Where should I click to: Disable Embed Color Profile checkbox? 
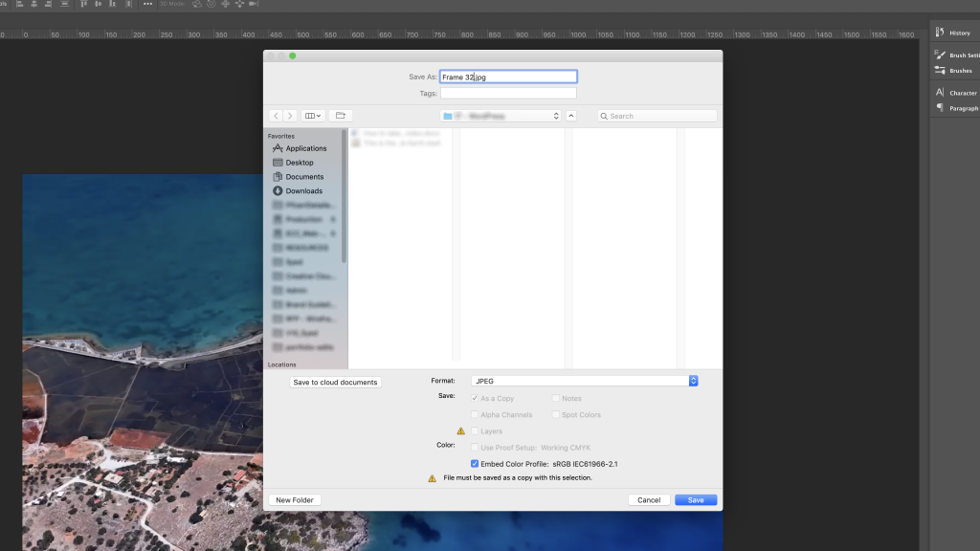pos(475,464)
